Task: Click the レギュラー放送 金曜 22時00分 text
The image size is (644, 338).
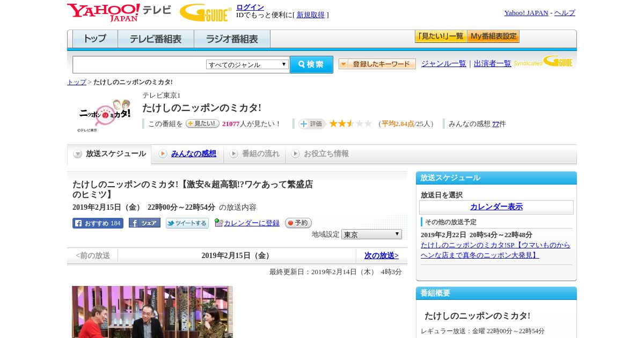Action: [x=482, y=331]
